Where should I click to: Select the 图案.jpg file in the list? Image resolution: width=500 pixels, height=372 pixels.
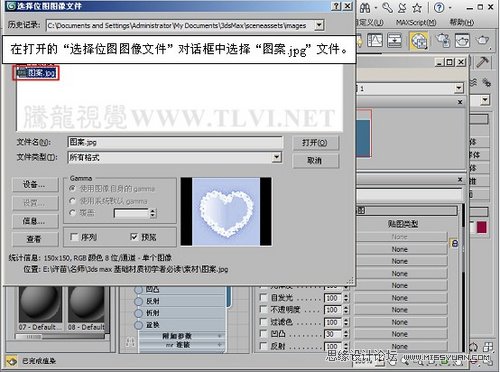click(37, 73)
